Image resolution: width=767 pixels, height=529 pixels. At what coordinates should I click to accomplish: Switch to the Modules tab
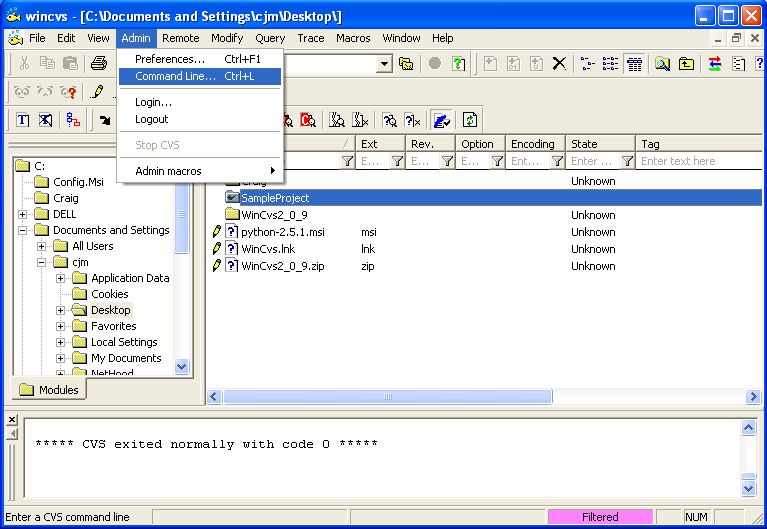(48, 390)
